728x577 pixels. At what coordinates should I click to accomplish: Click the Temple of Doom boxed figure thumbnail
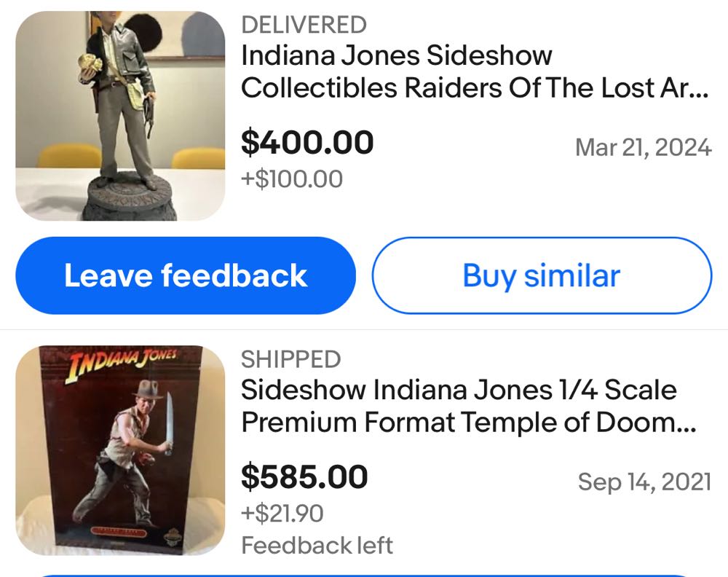click(120, 448)
